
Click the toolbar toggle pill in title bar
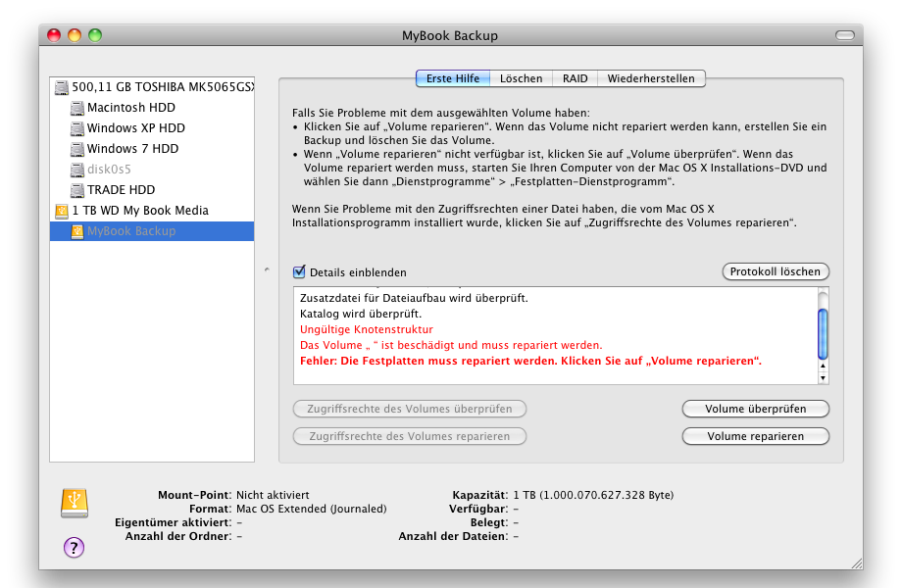[844, 35]
